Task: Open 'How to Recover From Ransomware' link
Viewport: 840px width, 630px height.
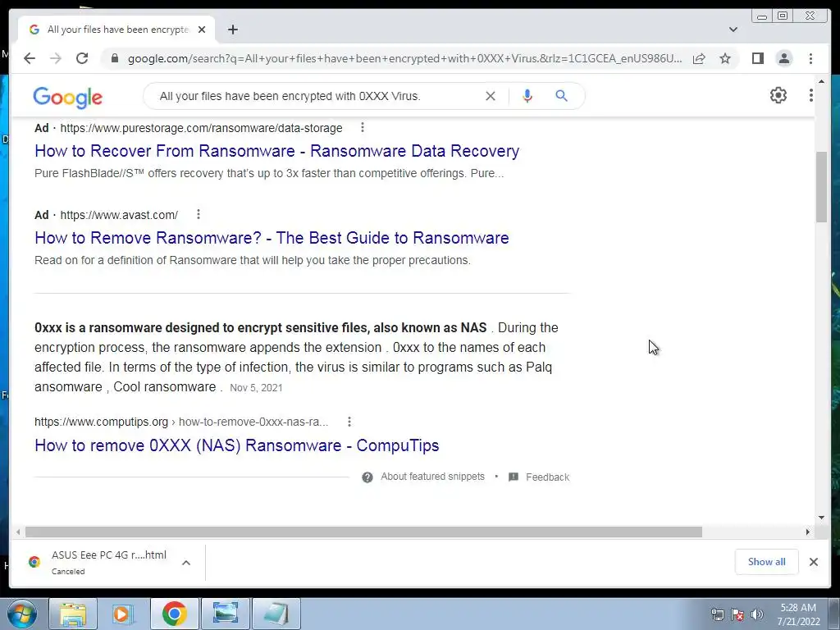Action: point(277,151)
